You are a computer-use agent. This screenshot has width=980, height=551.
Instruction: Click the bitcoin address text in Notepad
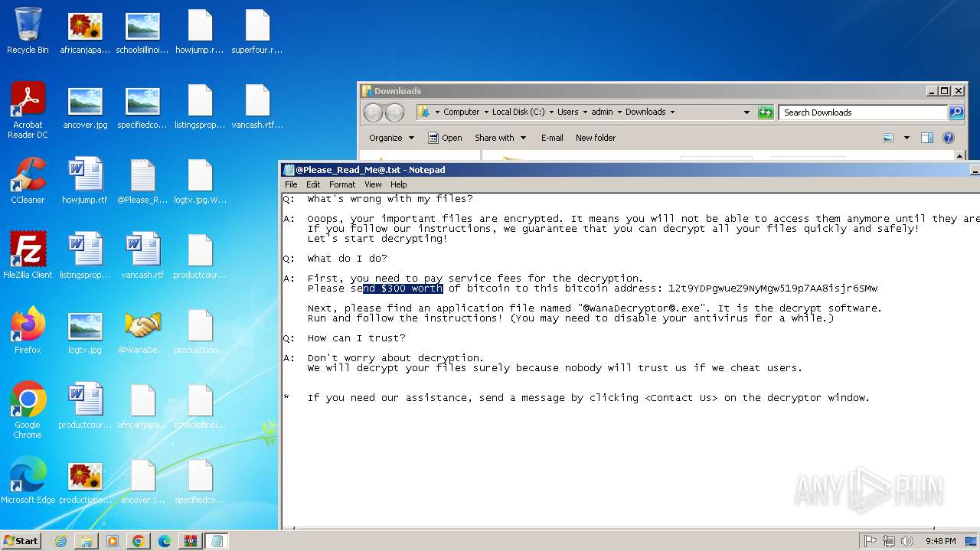click(773, 289)
